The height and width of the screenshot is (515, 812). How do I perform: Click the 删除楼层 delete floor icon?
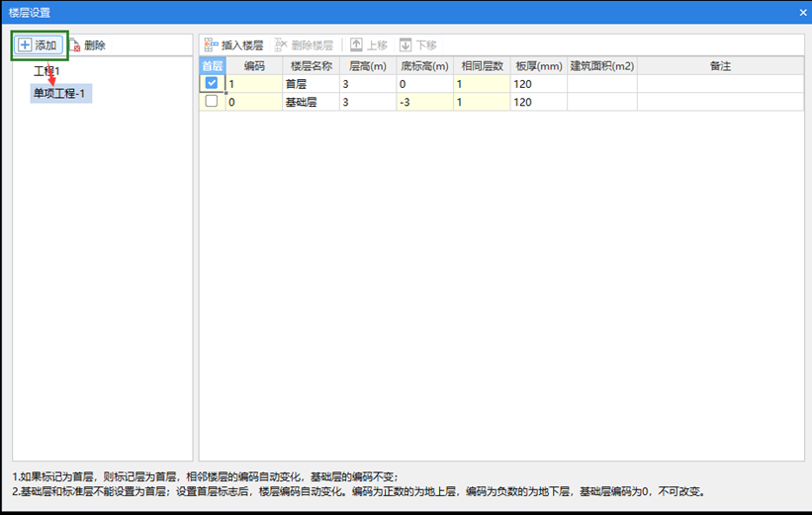(281, 45)
